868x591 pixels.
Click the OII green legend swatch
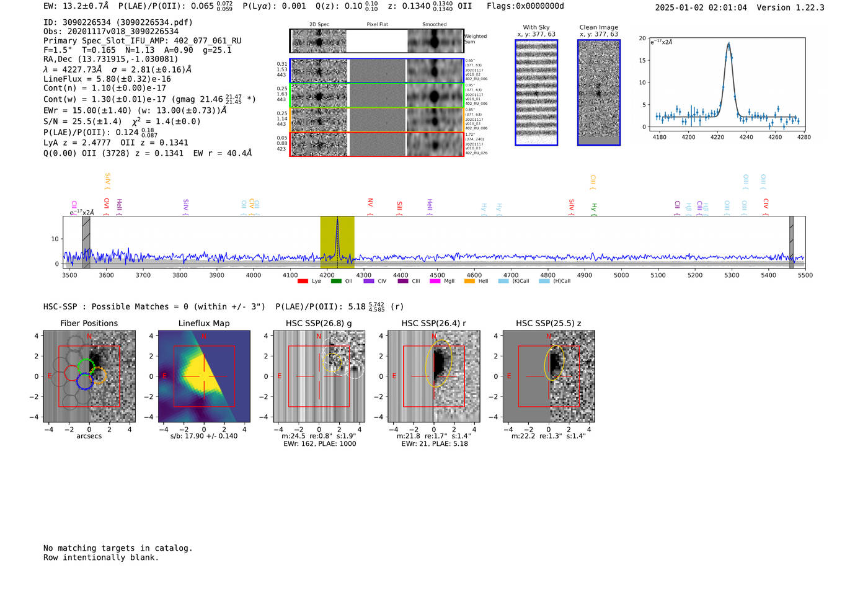336,282
